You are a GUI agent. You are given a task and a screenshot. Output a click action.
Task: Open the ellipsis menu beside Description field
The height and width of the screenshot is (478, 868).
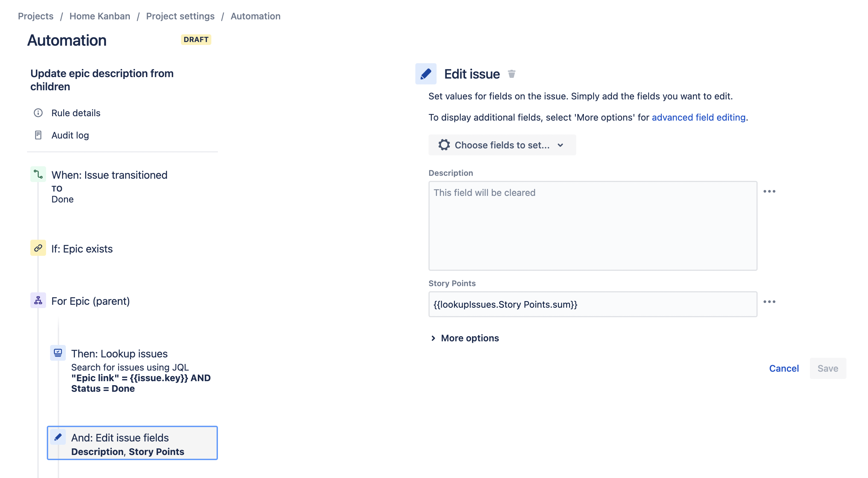(770, 191)
